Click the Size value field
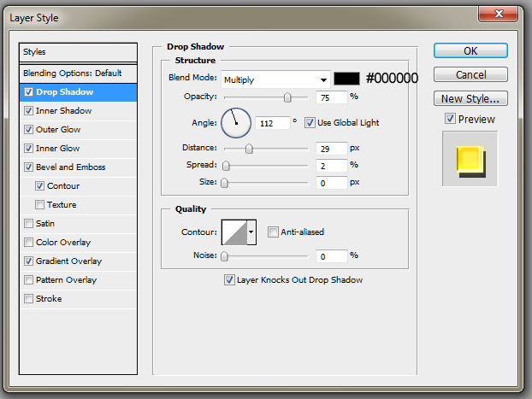This screenshot has height=399, width=532. [x=332, y=183]
